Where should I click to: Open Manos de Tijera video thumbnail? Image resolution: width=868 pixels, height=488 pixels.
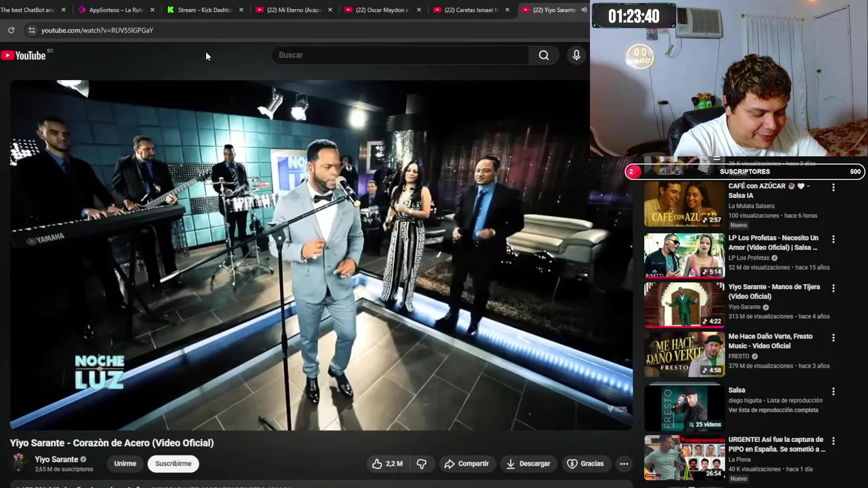coord(684,305)
